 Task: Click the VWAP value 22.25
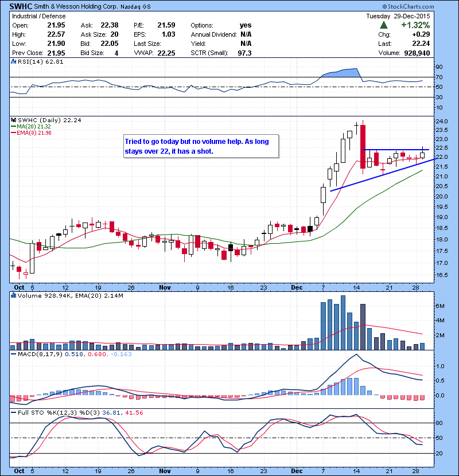click(166, 53)
